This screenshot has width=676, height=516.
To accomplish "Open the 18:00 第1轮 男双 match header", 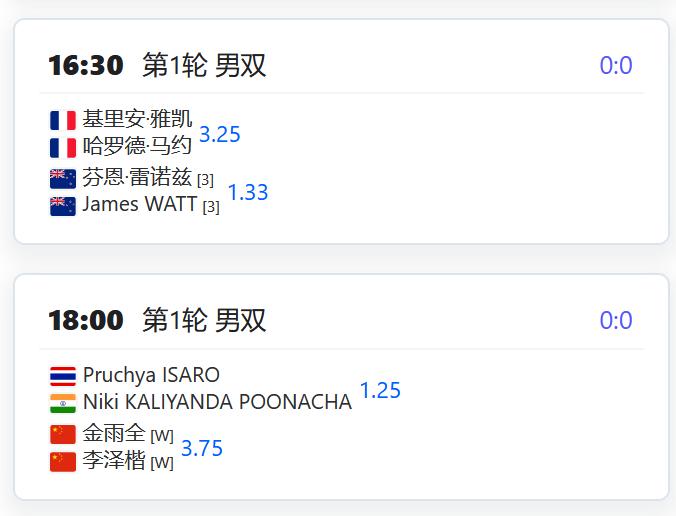I will (157, 320).
